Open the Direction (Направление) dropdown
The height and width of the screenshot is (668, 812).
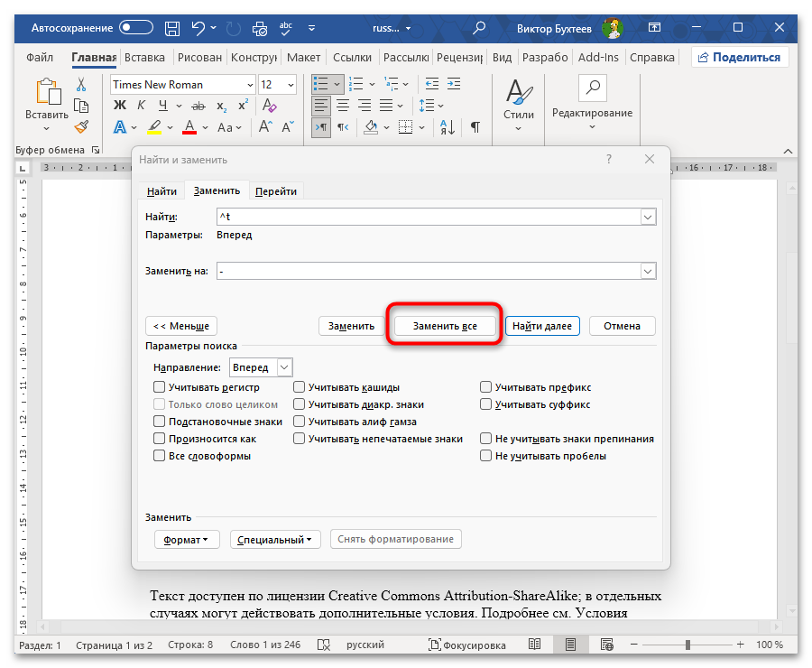click(x=284, y=367)
